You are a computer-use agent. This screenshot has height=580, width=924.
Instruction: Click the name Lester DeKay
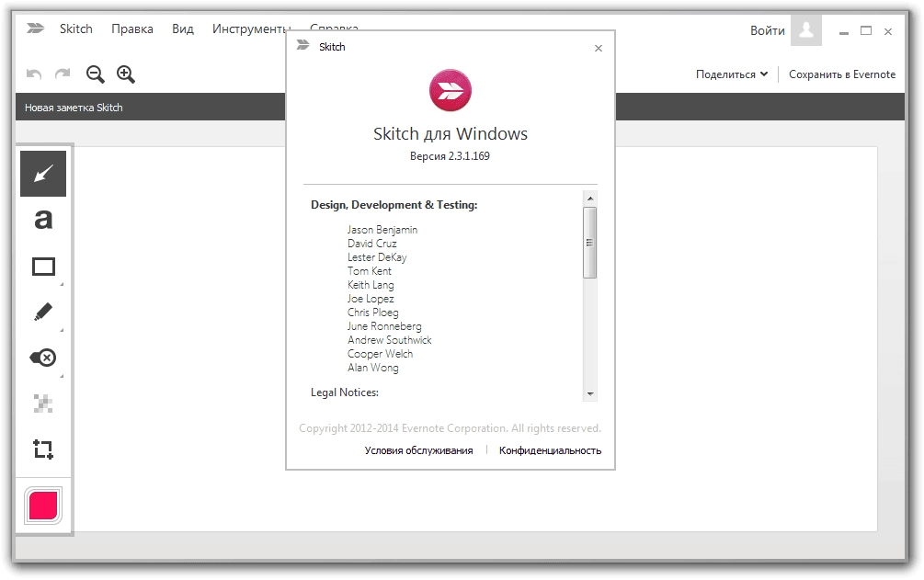377,257
